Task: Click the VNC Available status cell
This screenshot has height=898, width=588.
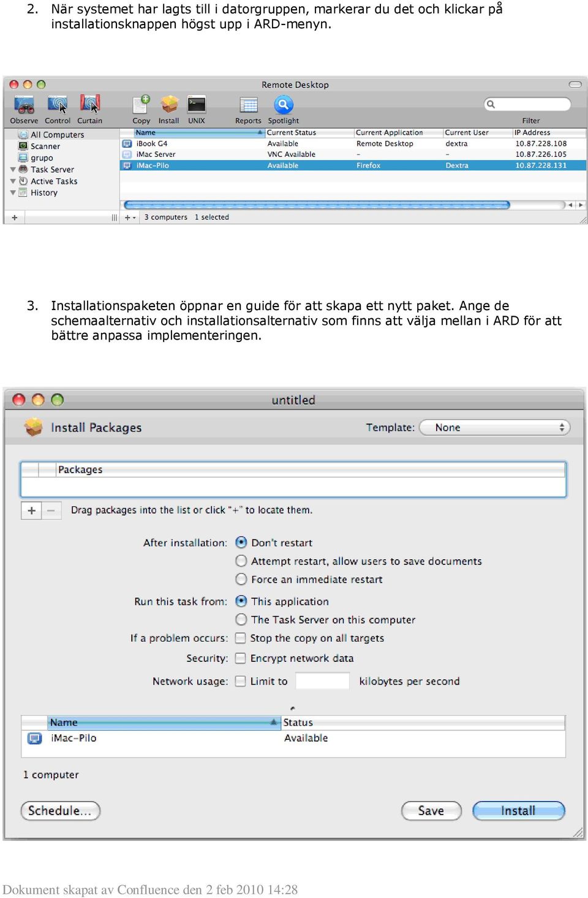Action: [292, 154]
